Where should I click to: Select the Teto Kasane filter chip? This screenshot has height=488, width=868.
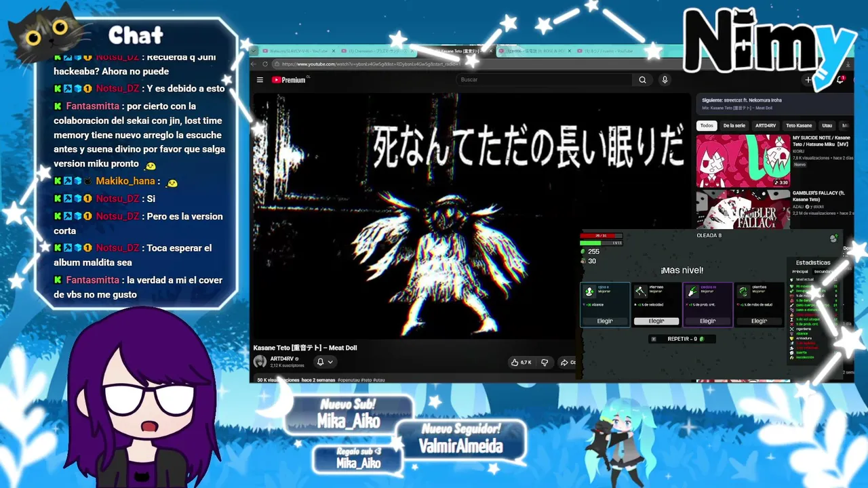799,125
